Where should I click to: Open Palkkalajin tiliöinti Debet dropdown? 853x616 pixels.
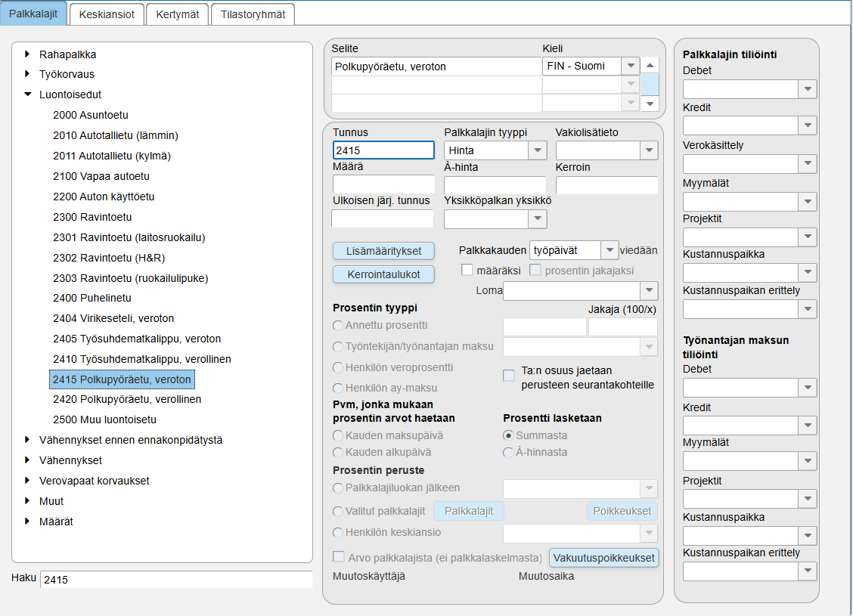click(808, 88)
